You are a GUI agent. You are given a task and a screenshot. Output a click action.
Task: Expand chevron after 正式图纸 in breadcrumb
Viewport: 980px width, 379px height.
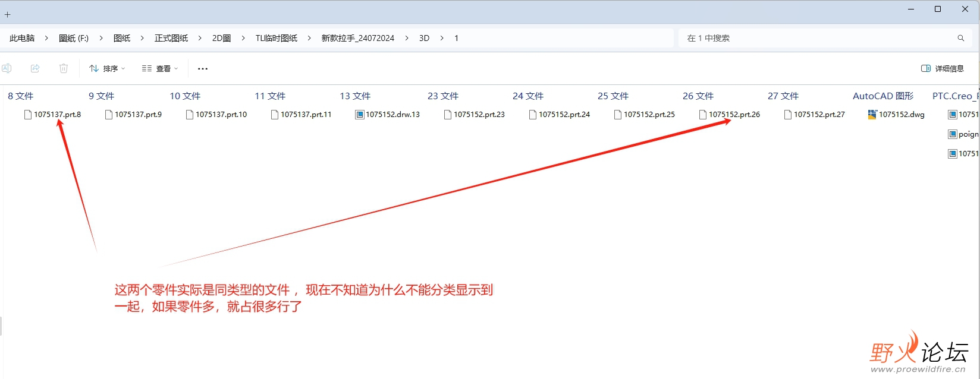pyautogui.click(x=200, y=38)
